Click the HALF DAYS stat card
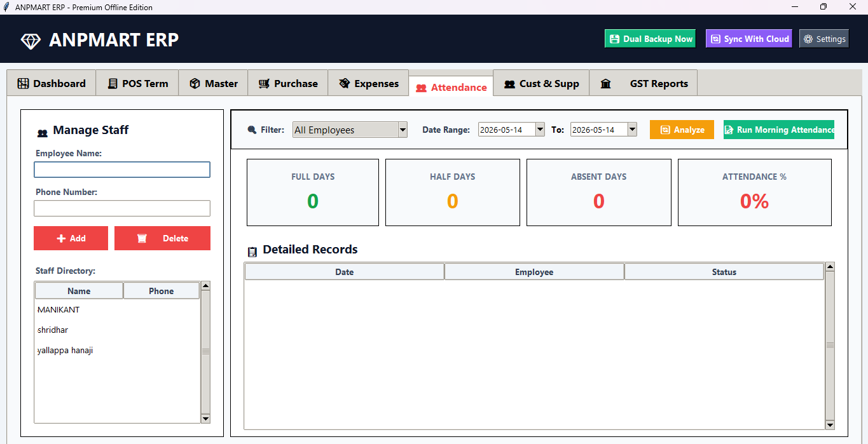Viewport: 868px width, 444px height. pyautogui.click(x=453, y=192)
